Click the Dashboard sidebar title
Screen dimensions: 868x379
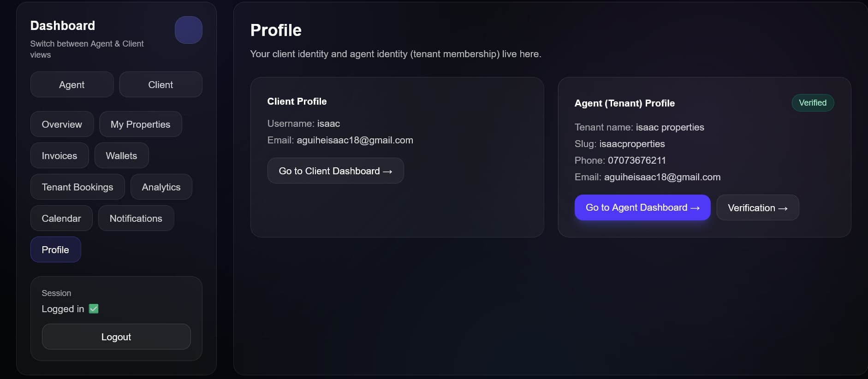pyautogui.click(x=63, y=25)
